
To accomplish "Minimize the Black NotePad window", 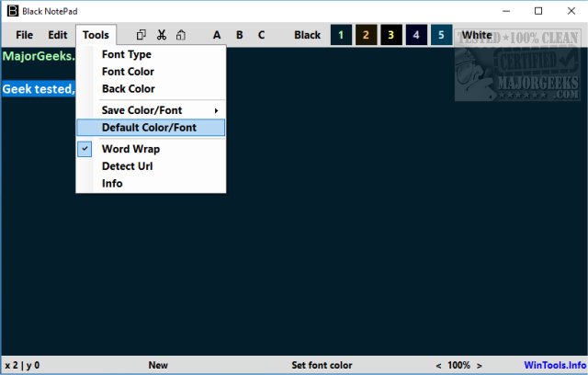I will pos(506,11).
